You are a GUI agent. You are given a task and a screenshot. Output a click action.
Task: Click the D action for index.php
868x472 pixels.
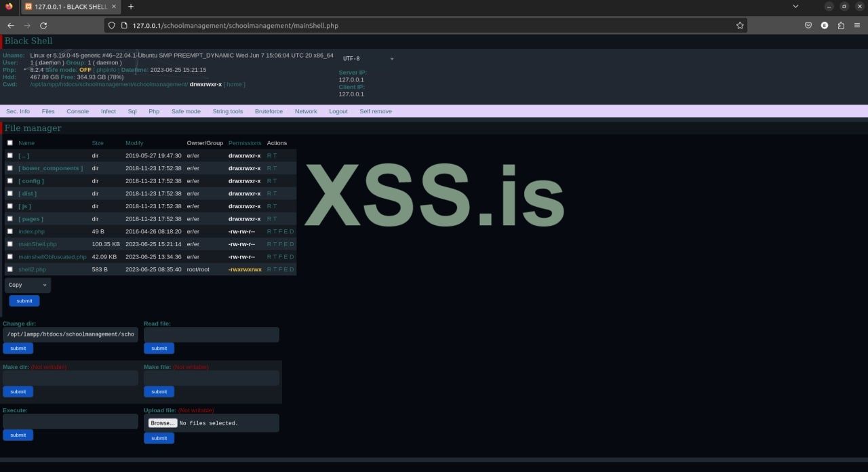[x=292, y=231]
